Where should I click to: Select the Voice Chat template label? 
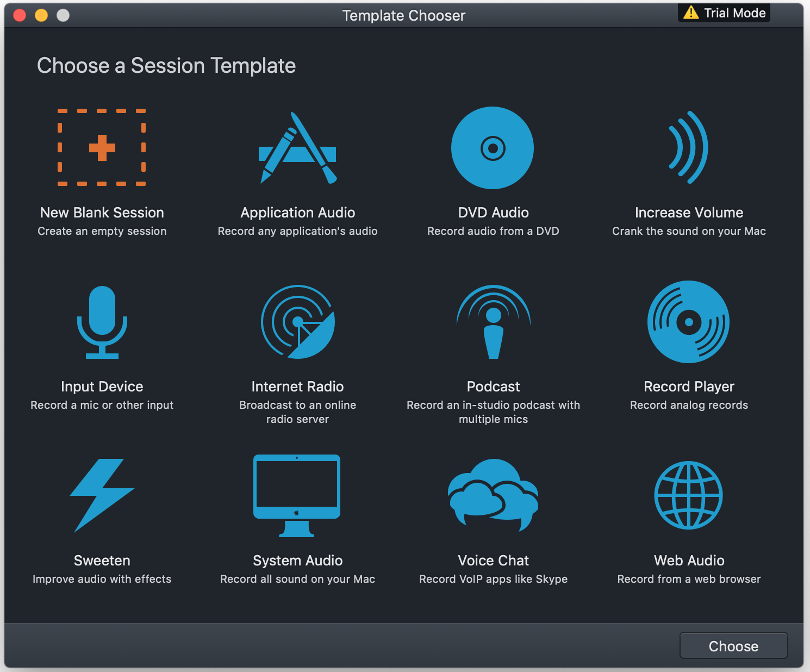pos(493,560)
